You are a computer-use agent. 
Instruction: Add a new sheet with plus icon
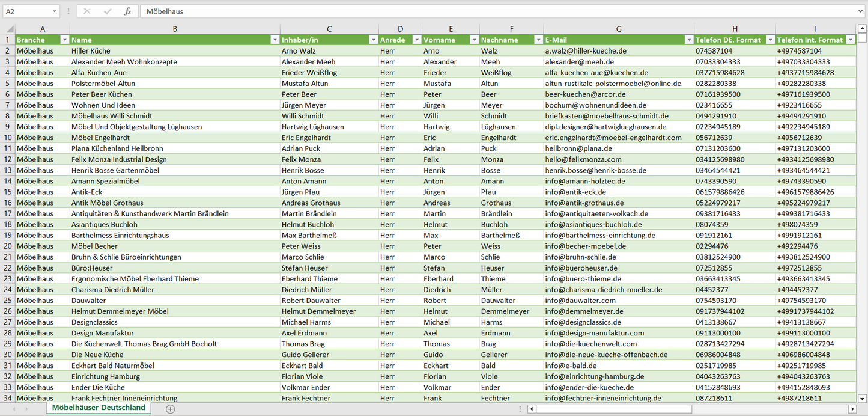(x=171, y=409)
